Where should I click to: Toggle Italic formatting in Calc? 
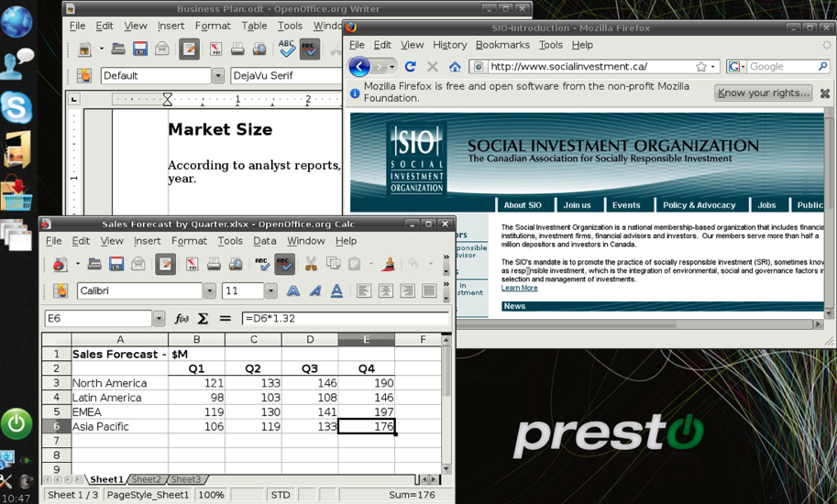pyautogui.click(x=315, y=290)
